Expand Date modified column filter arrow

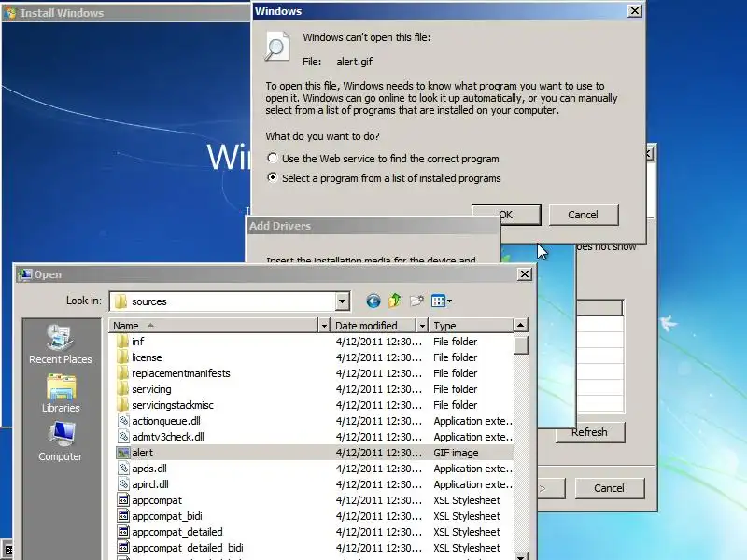[422, 325]
